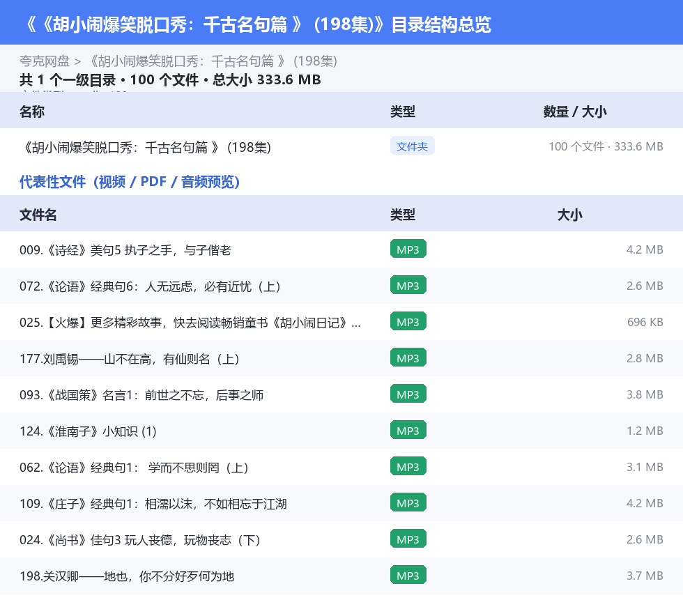Click MP3 badge for 124.《淮南子》row

(x=408, y=430)
